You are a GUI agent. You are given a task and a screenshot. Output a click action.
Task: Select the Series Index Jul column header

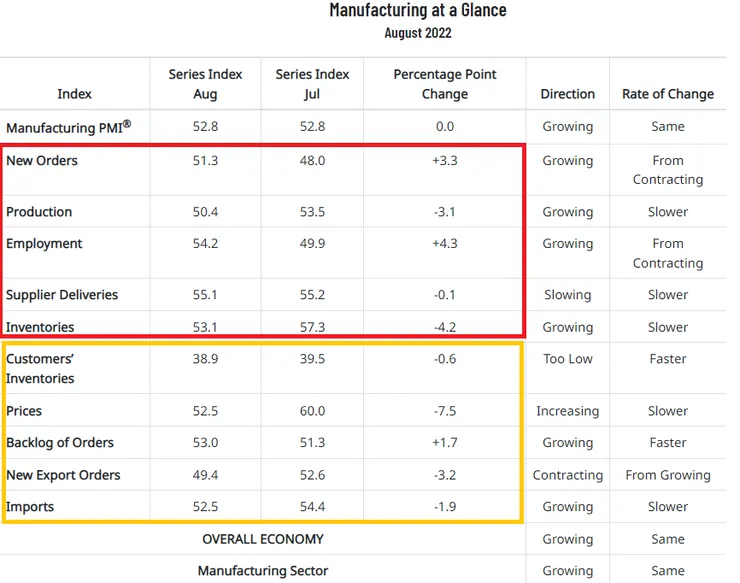(312, 84)
